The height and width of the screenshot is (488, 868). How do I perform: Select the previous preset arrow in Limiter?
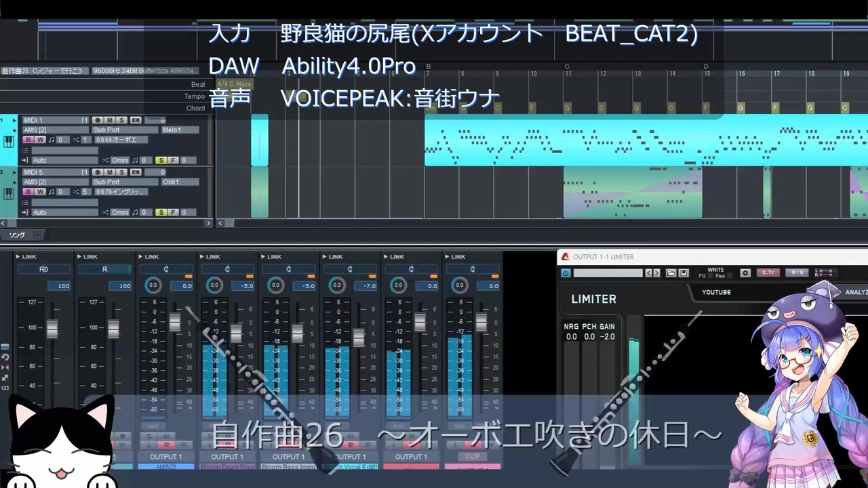(649, 273)
